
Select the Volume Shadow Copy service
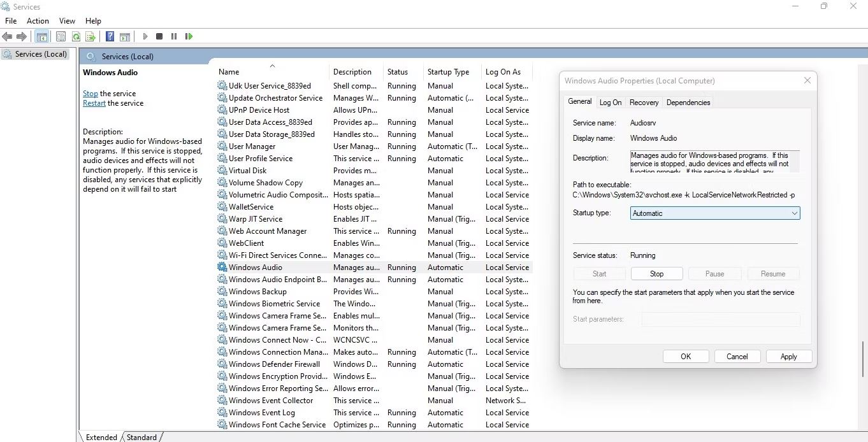(374, 183)
